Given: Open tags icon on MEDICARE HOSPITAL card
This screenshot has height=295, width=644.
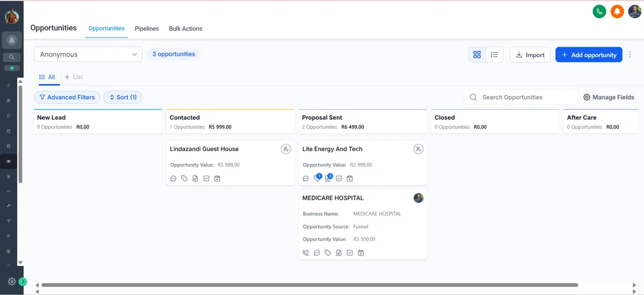Looking at the screenshot, I should pyautogui.click(x=327, y=253).
